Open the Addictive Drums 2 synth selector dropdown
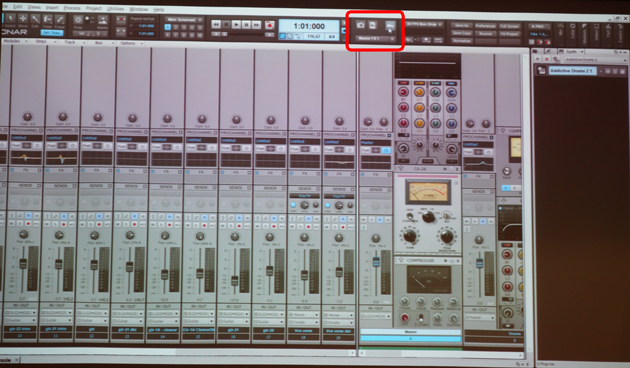 595,59
